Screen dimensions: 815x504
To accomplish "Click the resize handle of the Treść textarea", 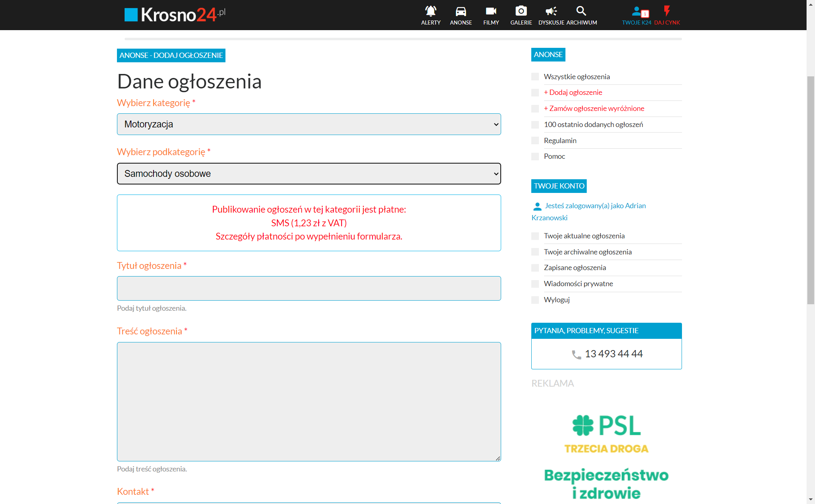I will tap(498, 458).
